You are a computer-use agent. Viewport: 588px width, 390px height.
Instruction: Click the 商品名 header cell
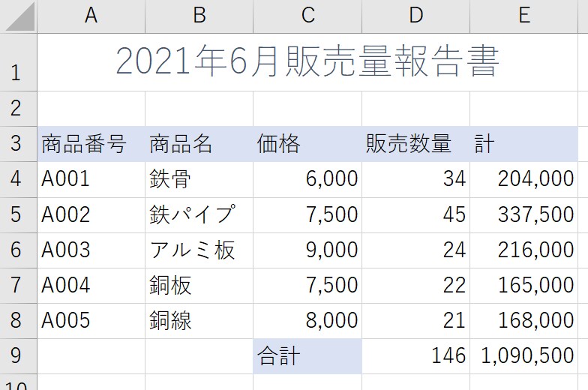click(x=199, y=144)
